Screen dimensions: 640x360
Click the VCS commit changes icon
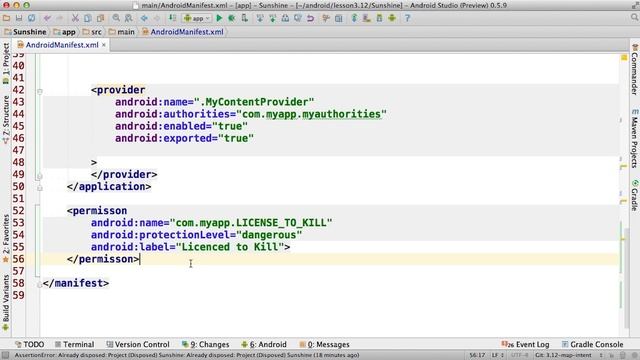pos(273,18)
